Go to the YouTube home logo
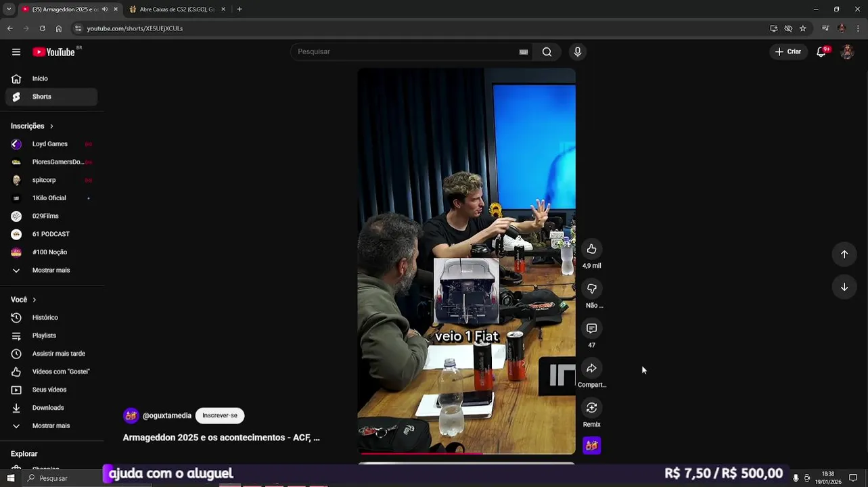Viewport: 868px width, 487px height. click(53, 52)
